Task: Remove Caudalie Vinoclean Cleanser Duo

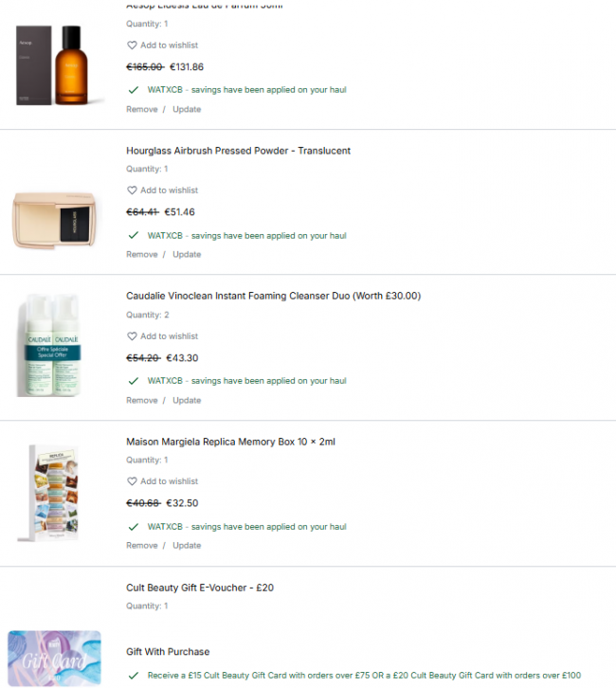Action: 142,400
